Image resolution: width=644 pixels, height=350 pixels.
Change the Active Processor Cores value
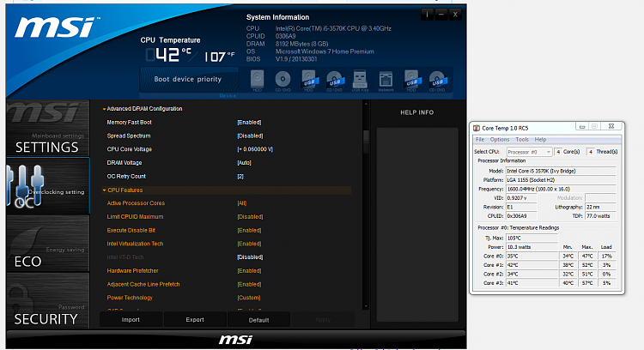click(242, 203)
